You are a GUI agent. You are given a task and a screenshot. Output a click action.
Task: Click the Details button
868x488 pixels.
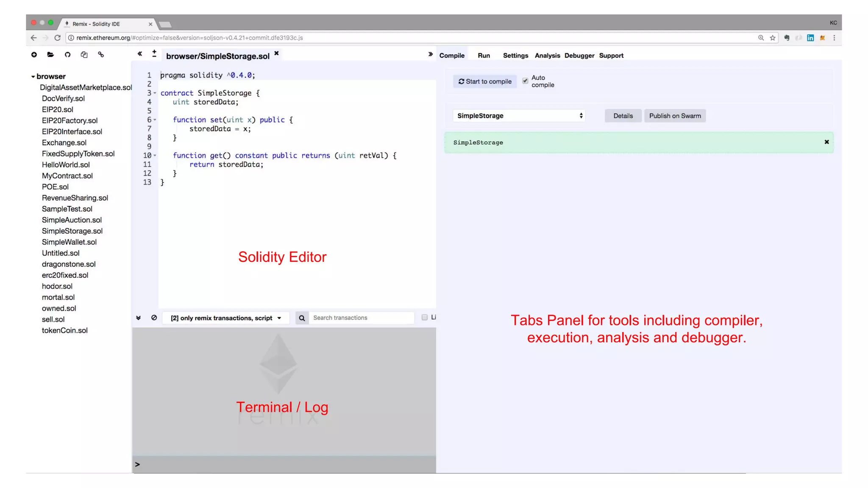coord(623,116)
